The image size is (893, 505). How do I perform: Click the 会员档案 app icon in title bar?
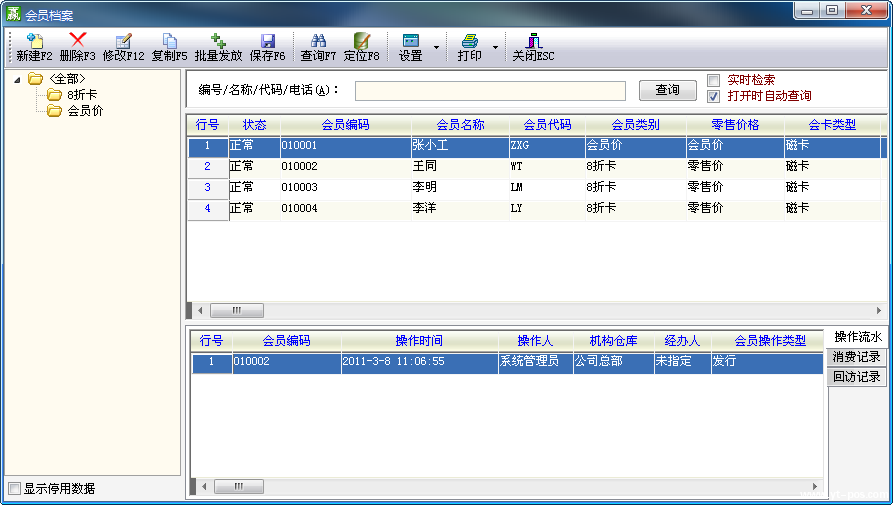tap(13, 13)
